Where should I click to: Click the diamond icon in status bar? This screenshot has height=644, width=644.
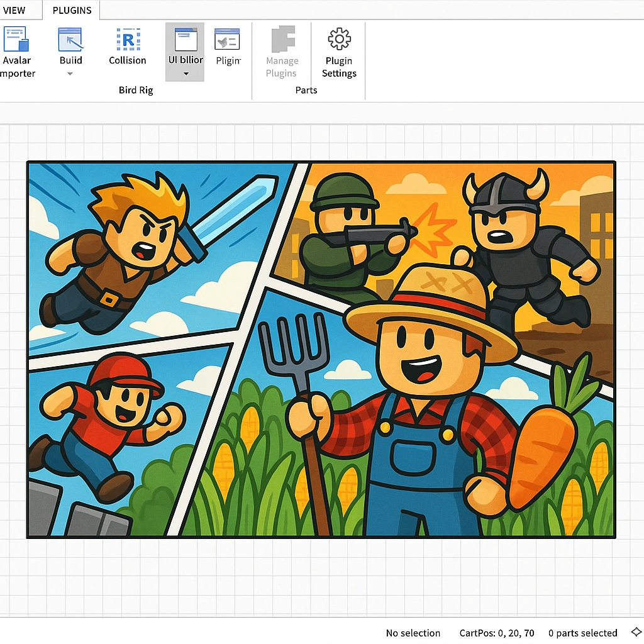(x=636, y=631)
